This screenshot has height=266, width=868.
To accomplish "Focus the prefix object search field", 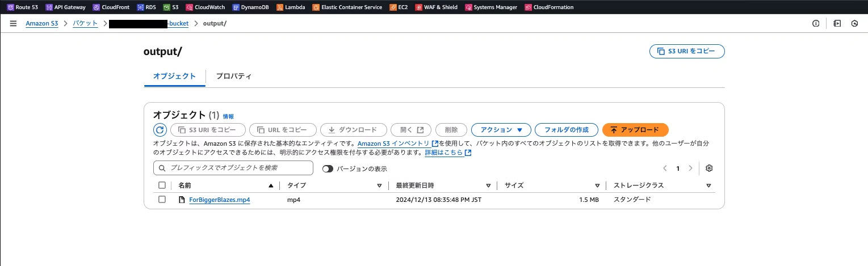I will click(233, 168).
